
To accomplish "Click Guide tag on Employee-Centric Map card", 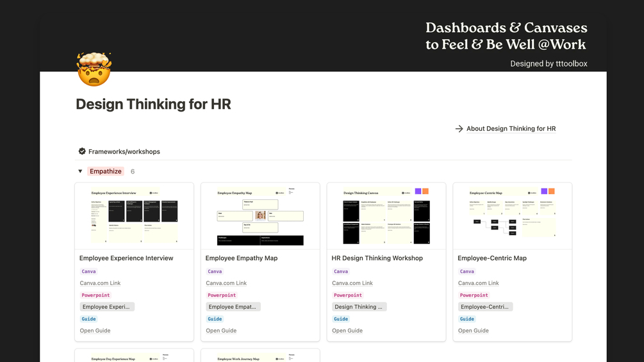I will [467, 319].
